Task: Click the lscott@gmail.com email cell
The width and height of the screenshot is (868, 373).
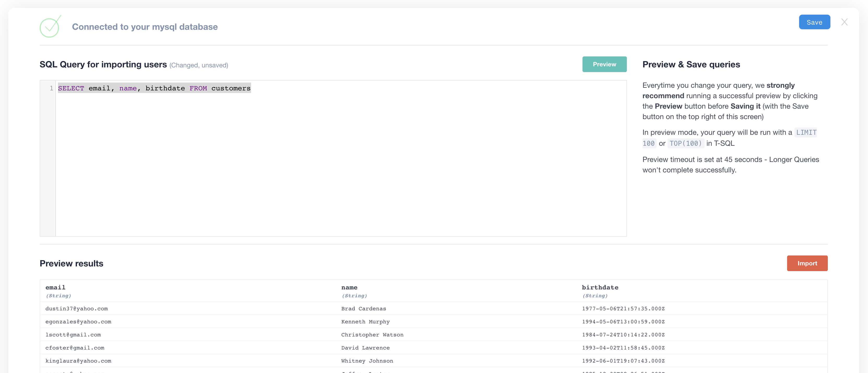Action: [73, 335]
